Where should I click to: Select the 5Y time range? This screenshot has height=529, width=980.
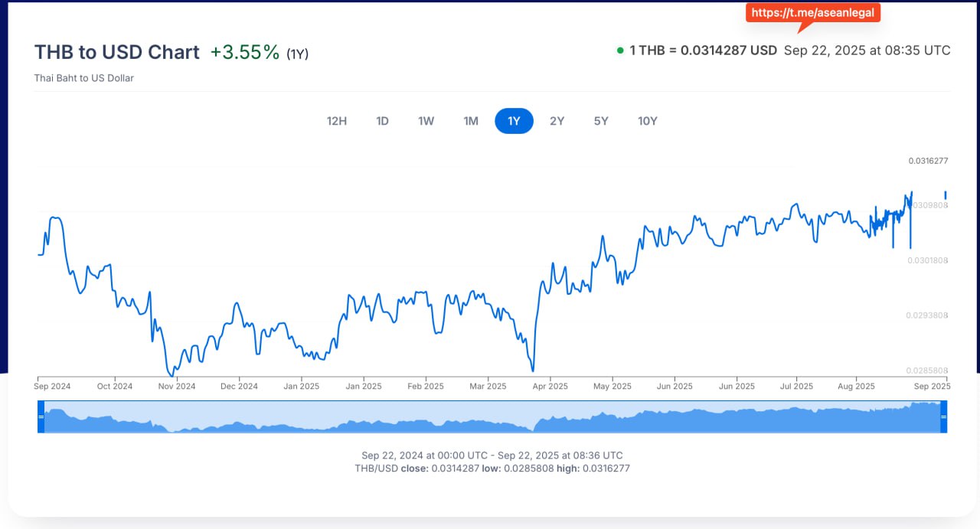(601, 121)
